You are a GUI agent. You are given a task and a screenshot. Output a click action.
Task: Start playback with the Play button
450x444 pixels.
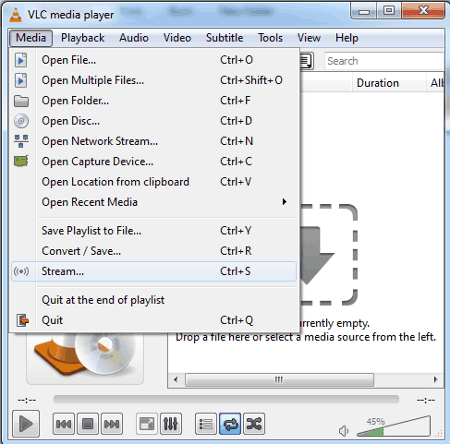(x=26, y=424)
